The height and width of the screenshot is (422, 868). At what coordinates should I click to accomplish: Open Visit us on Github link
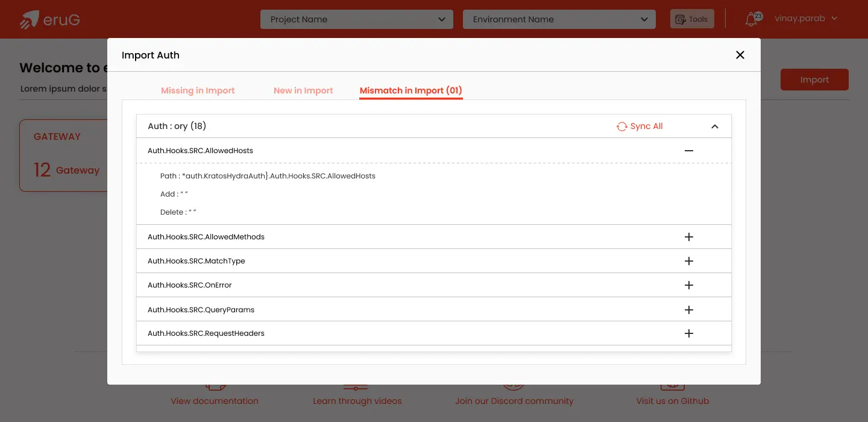pyautogui.click(x=672, y=401)
